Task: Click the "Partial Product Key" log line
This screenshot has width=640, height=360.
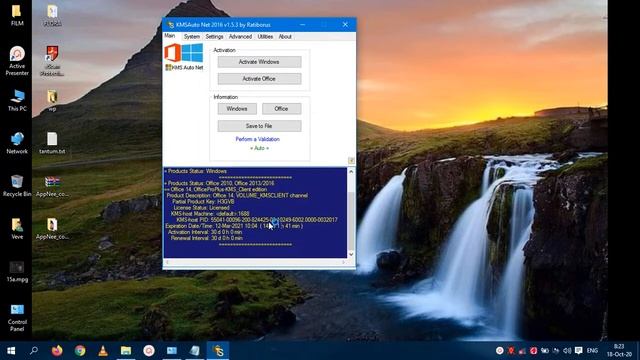Action: pos(203,202)
